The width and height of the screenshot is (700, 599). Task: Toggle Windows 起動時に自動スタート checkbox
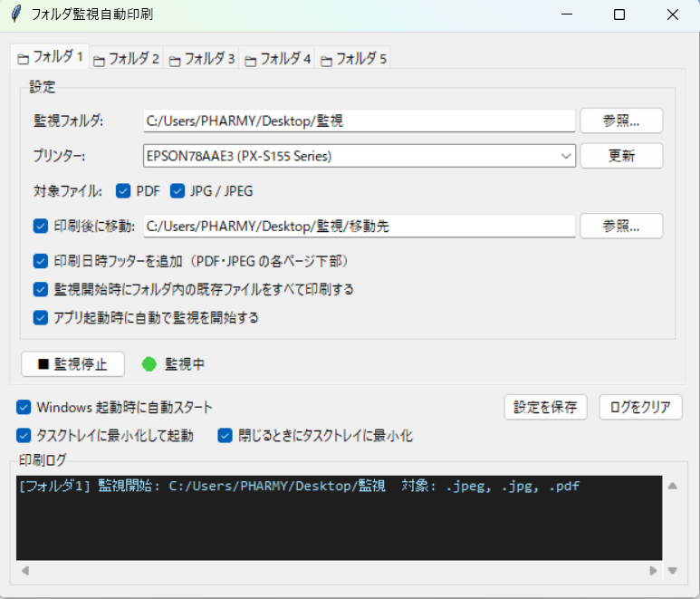click(x=24, y=407)
